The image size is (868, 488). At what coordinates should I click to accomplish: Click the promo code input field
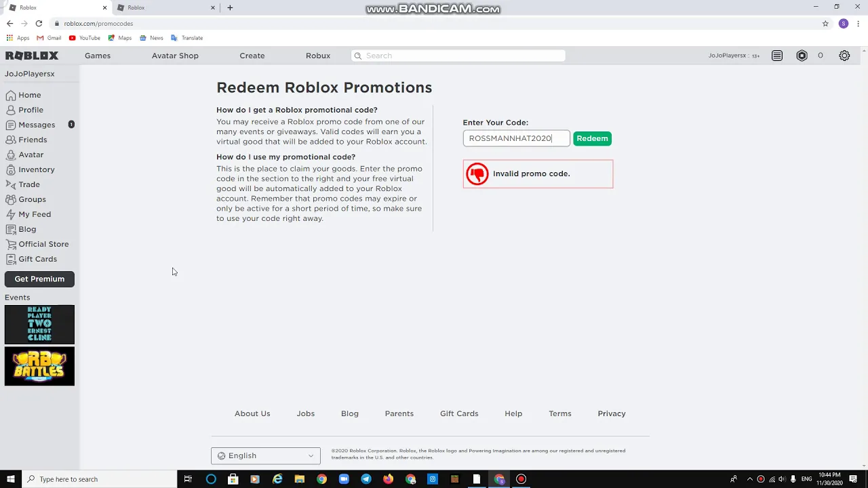point(517,138)
